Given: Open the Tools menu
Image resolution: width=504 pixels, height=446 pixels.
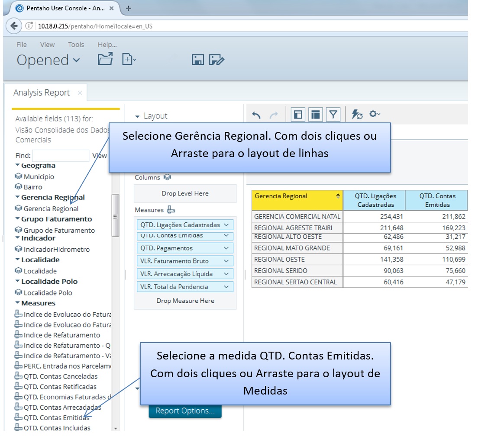Looking at the screenshot, I should 76,45.
